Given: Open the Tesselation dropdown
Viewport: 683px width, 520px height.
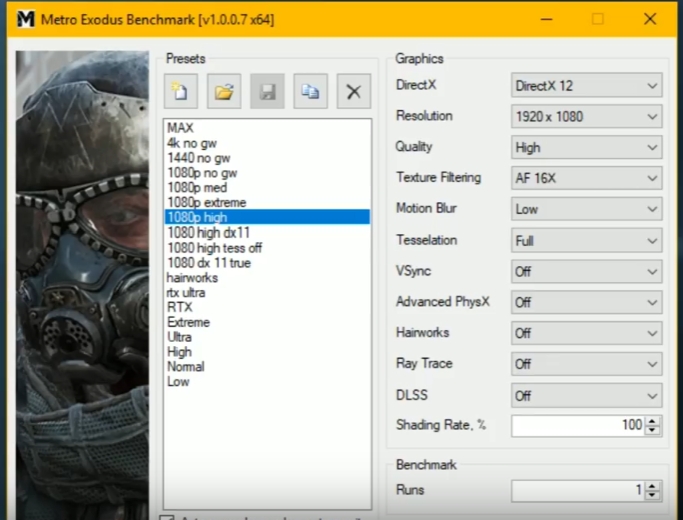Looking at the screenshot, I should (586, 240).
